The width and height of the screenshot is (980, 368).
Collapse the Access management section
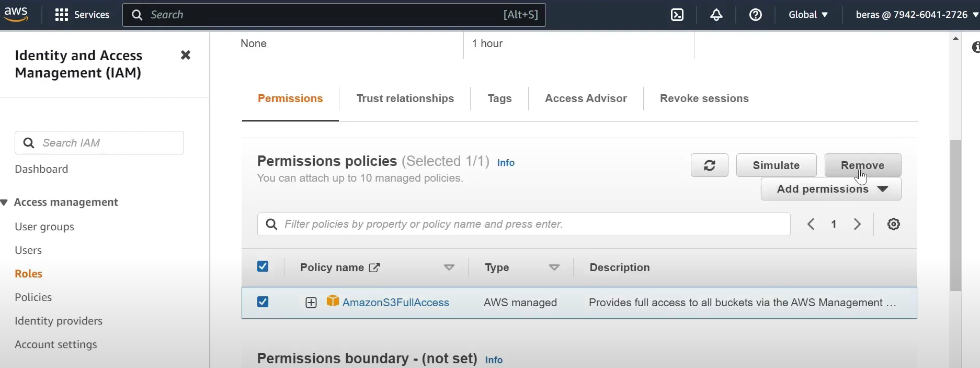[4, 203]
